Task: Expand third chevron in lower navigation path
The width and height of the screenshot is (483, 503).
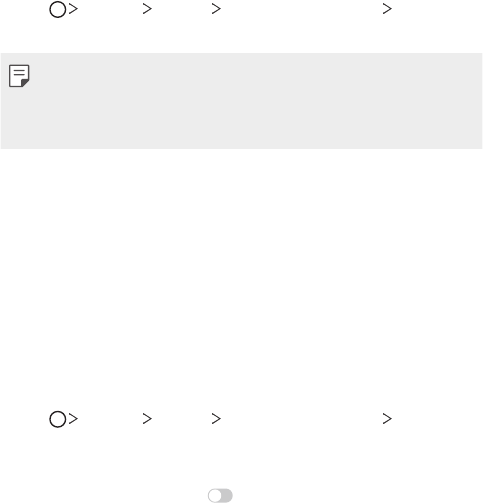Action: [216, 419]
